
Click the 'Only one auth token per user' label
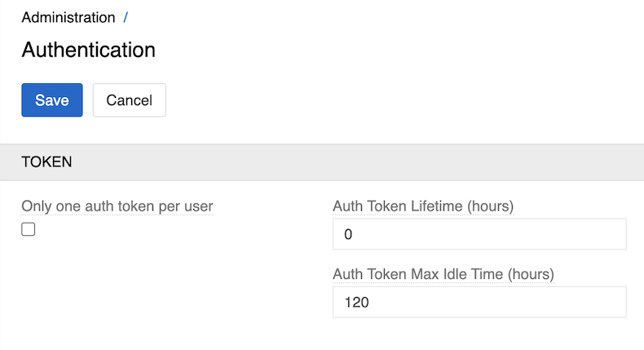(117, 206)
